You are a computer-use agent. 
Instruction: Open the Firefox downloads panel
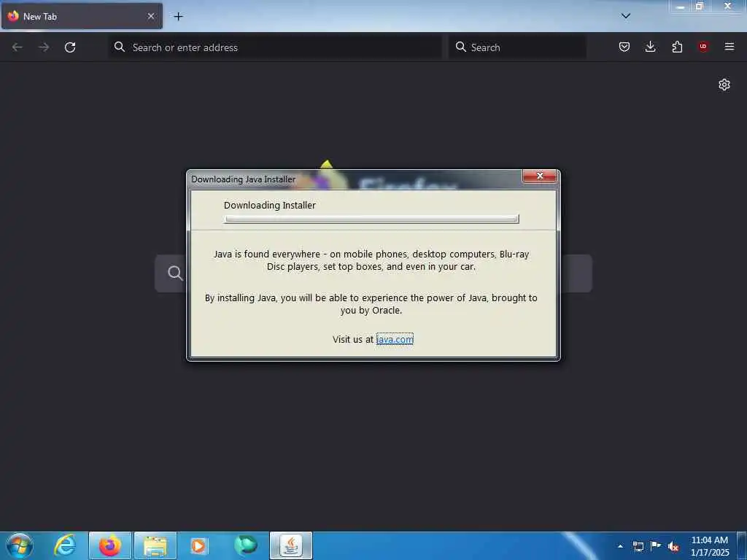point(650,47)
